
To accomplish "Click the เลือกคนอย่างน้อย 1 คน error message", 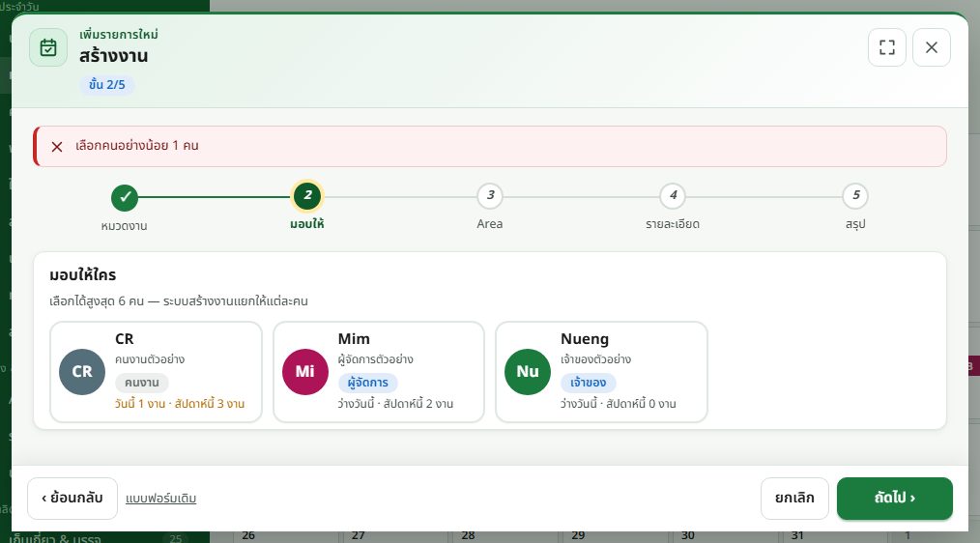I will click(137, 146).
